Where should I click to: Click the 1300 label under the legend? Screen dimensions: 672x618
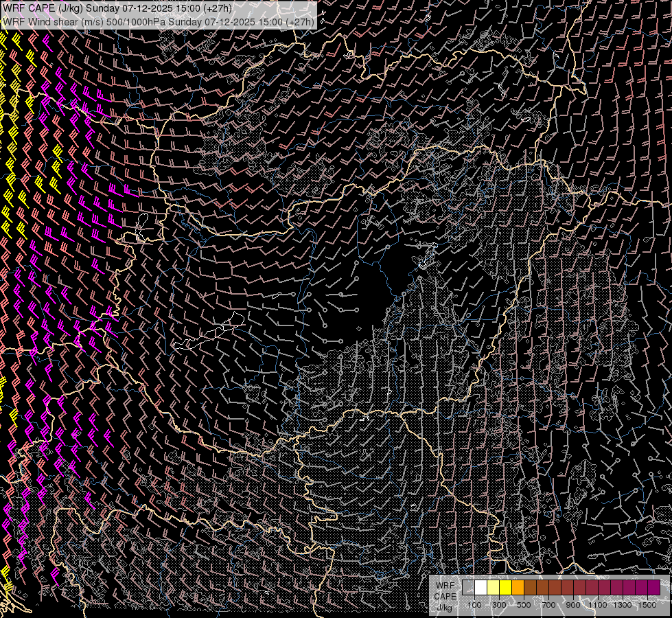point(623,605)
